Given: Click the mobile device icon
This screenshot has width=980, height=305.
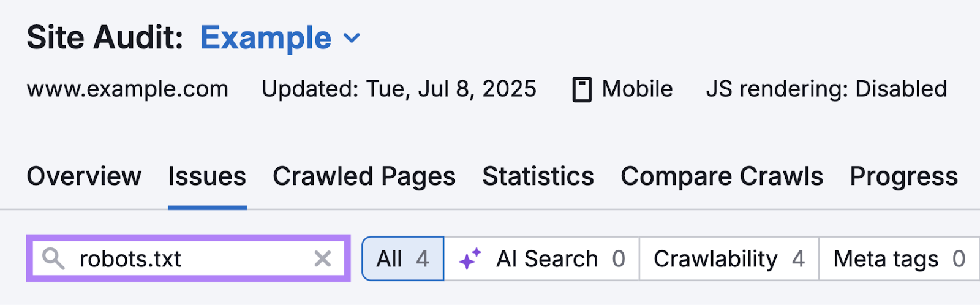Looking at the screenshot, I should (x=582, y=89).
